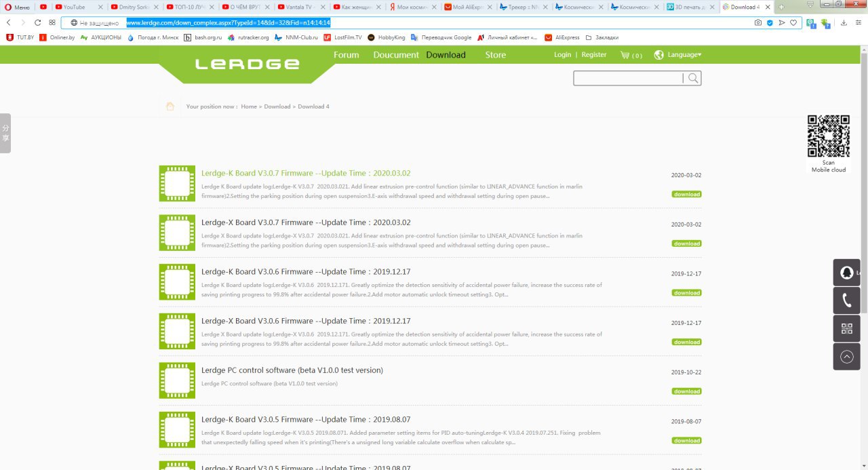Open the HobbyKing bookmark
The width and height of the screenshot is (868, 470).
[386, 37]
